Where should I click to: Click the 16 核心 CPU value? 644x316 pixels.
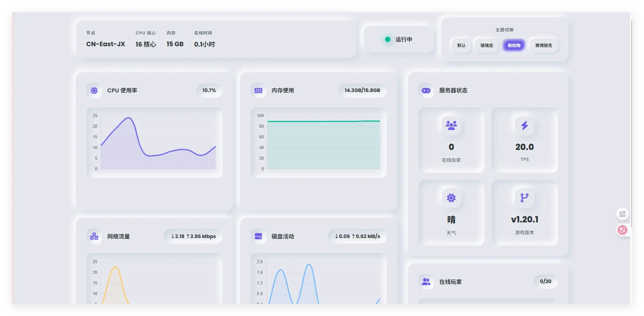click(146, 44)
